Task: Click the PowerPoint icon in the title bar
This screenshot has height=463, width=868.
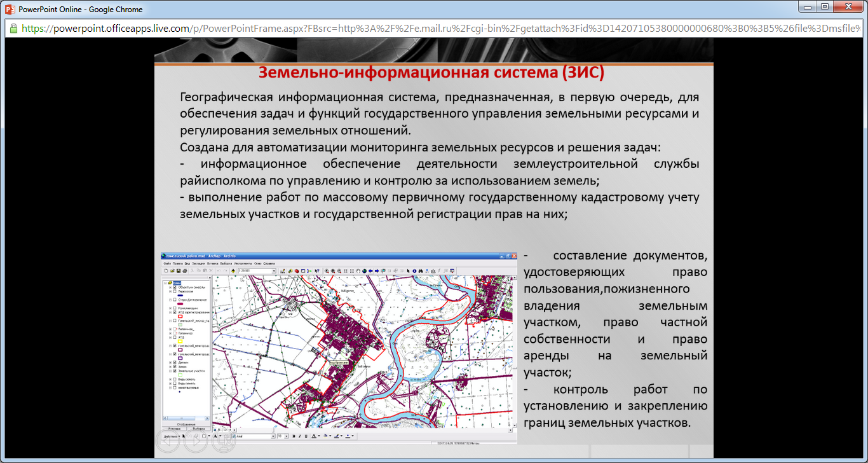Action: coord(10,9)
